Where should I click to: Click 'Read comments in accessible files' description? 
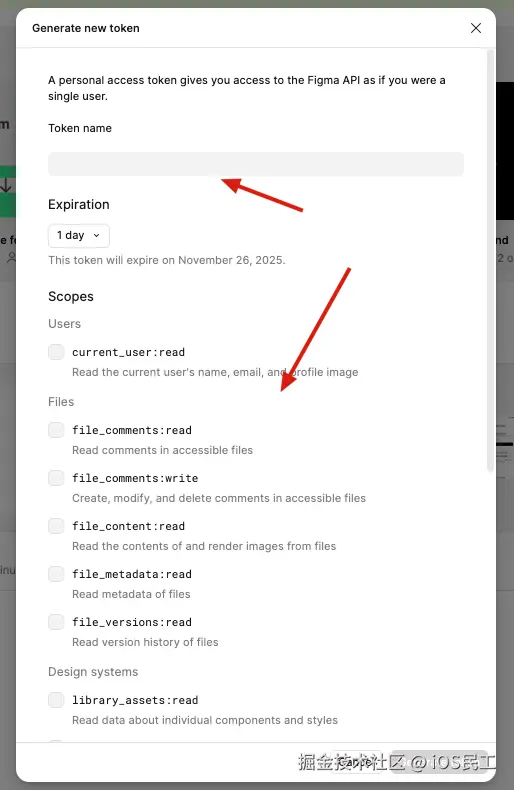pyautogui.click(x=162, y=450)
